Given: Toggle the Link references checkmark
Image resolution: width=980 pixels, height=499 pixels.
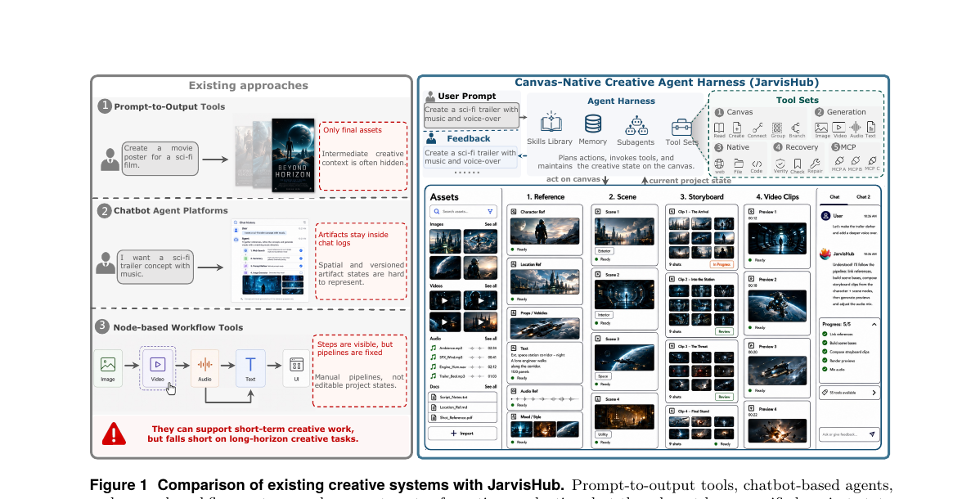Looking at the screenshot, I should (x=825, y=335).
